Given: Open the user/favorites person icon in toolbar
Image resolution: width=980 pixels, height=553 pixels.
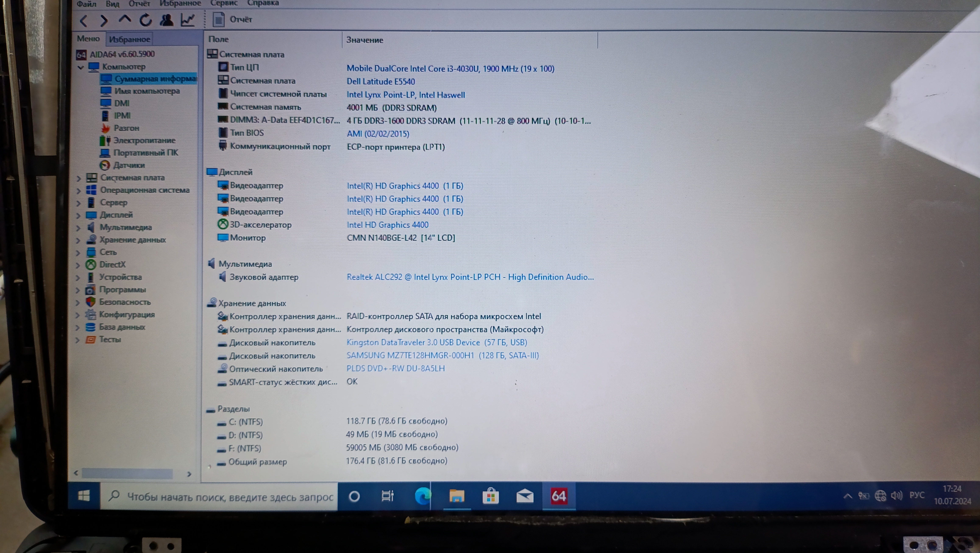Looking at the screenshot, I should coord(166,20).
